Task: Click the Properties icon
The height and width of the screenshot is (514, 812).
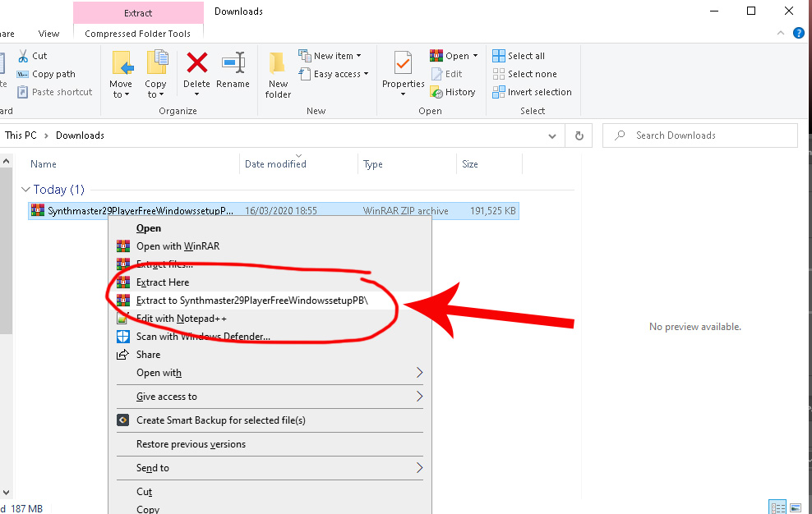Action: point(403,63)
